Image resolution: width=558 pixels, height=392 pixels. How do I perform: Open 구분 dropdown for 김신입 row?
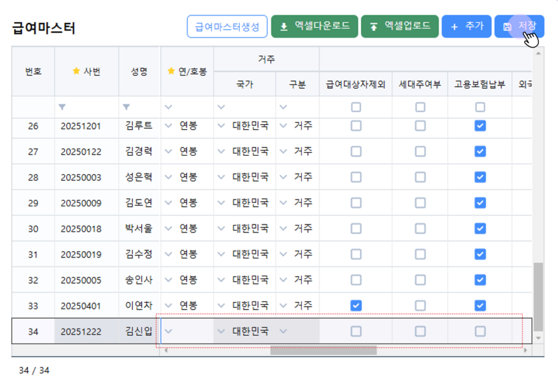[x=283, y=331]
